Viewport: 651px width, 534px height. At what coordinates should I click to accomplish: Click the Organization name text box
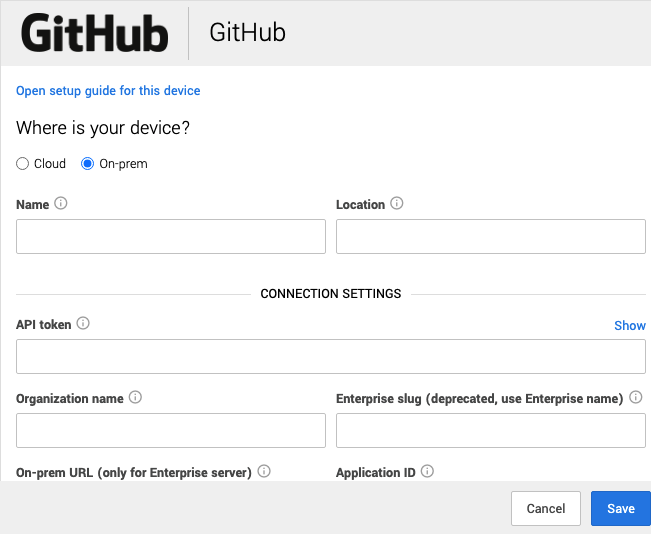[171, 430]
